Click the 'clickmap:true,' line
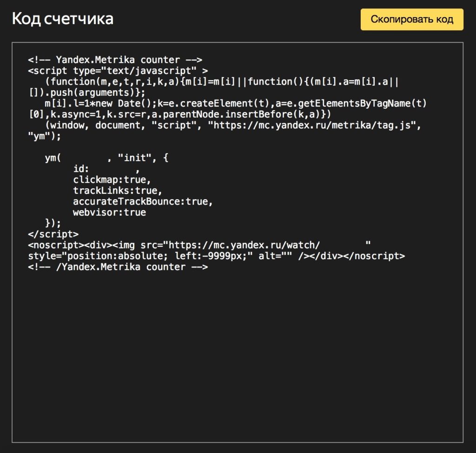Screen dimensions: 476x453 coord(112,180)
